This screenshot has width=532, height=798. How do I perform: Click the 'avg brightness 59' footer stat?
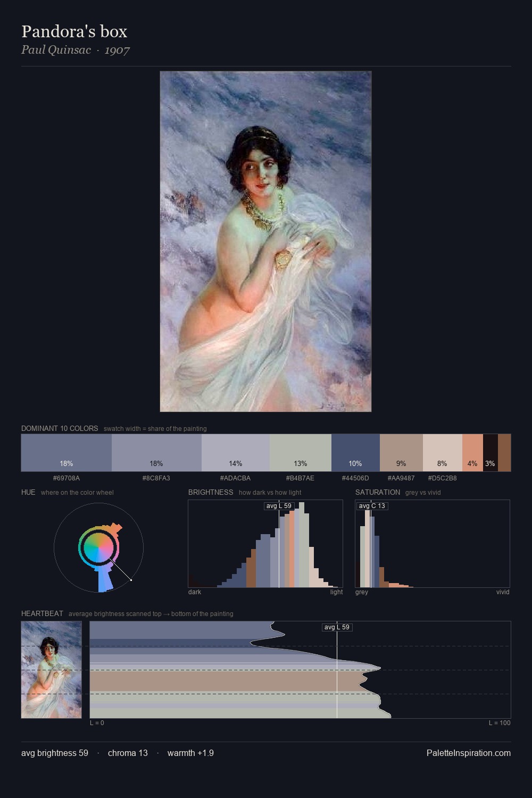tap(55, 753)
